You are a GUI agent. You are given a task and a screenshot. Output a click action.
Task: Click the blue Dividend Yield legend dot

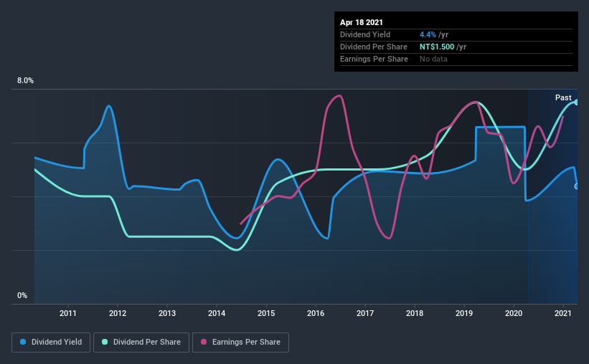point(23,342)
